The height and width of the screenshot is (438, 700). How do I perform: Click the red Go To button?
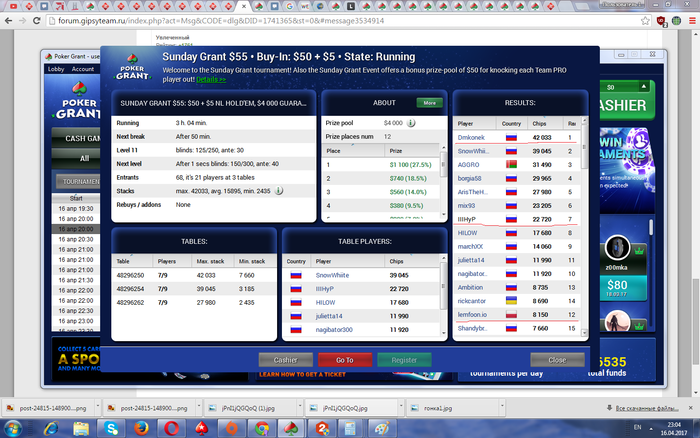345,359
